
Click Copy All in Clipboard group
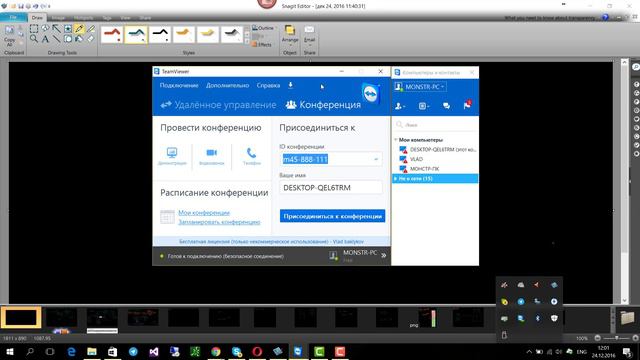pyautogui.click(x=9, y=36)
